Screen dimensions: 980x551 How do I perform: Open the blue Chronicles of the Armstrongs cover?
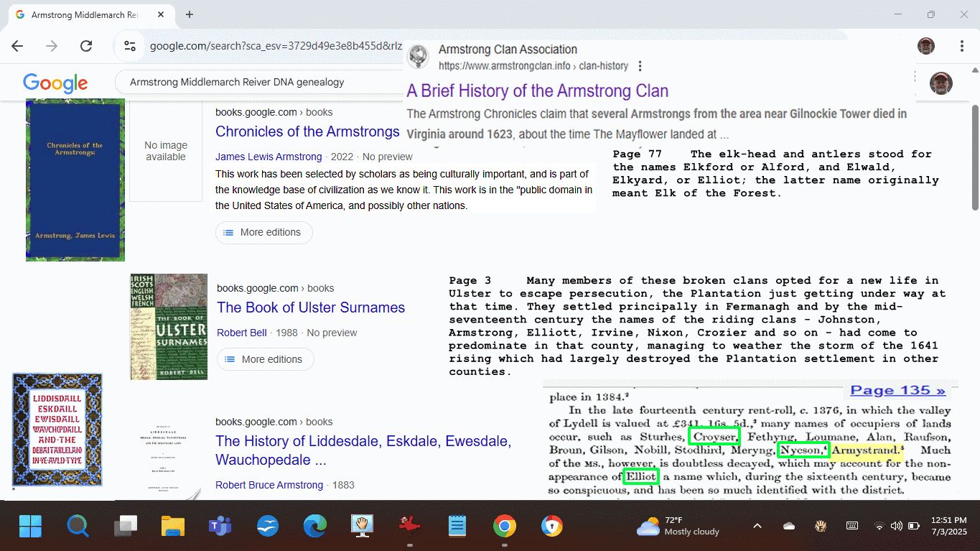tap(75, 180)
